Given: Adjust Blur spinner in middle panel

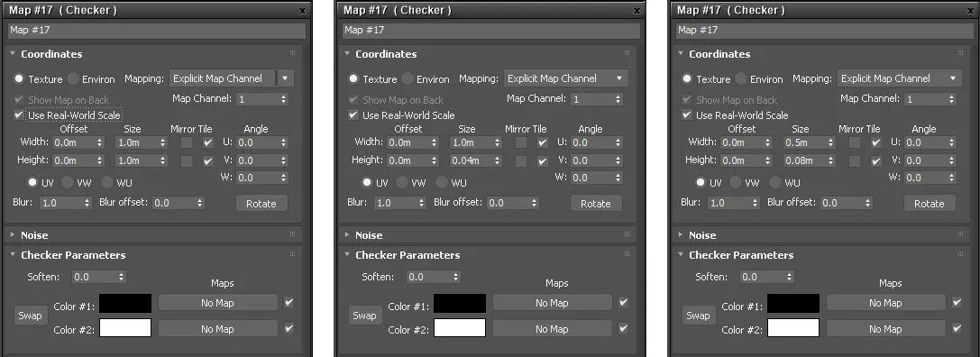Looking at the screenshot, I should coord(422,203).
